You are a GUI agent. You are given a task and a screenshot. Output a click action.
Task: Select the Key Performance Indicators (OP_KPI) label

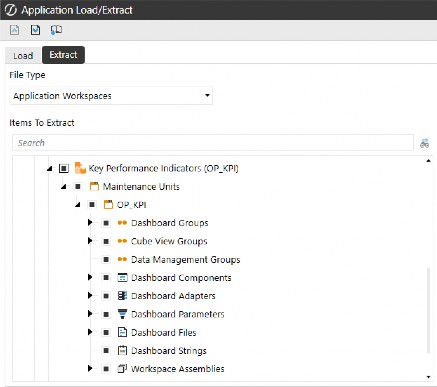click(x=163, y=168)
